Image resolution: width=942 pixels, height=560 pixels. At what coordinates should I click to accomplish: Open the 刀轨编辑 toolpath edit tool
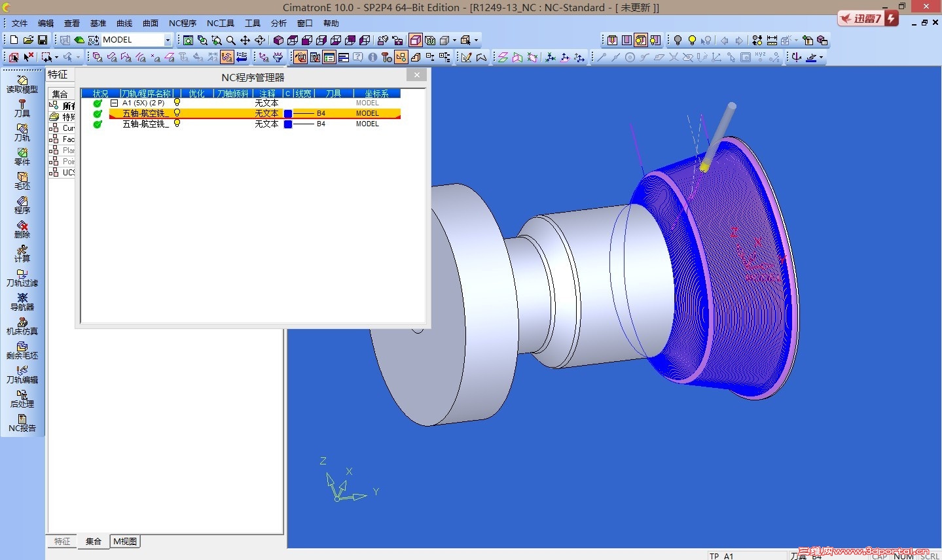coord(22,375)
